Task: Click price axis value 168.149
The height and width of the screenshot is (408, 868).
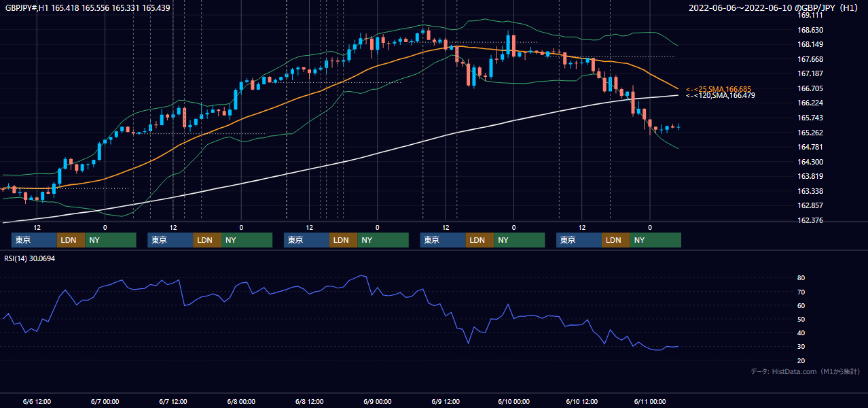Action: 810,45
